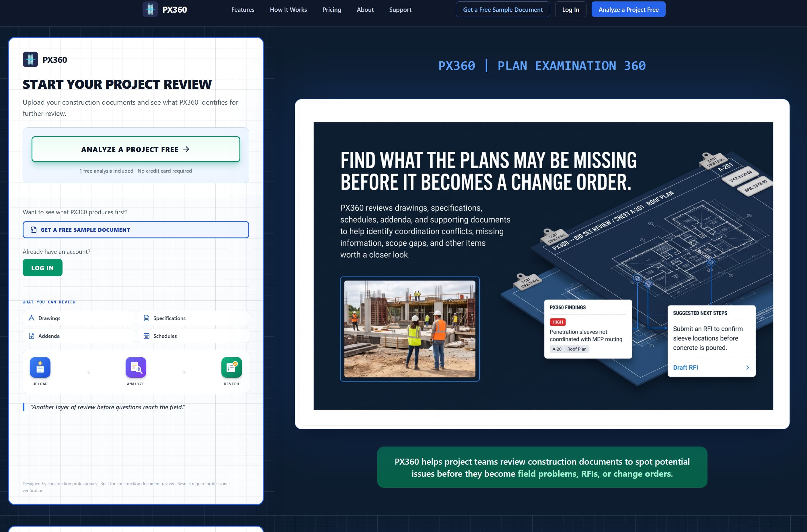Click header Get a Free Sample Document button

point(503,9)
